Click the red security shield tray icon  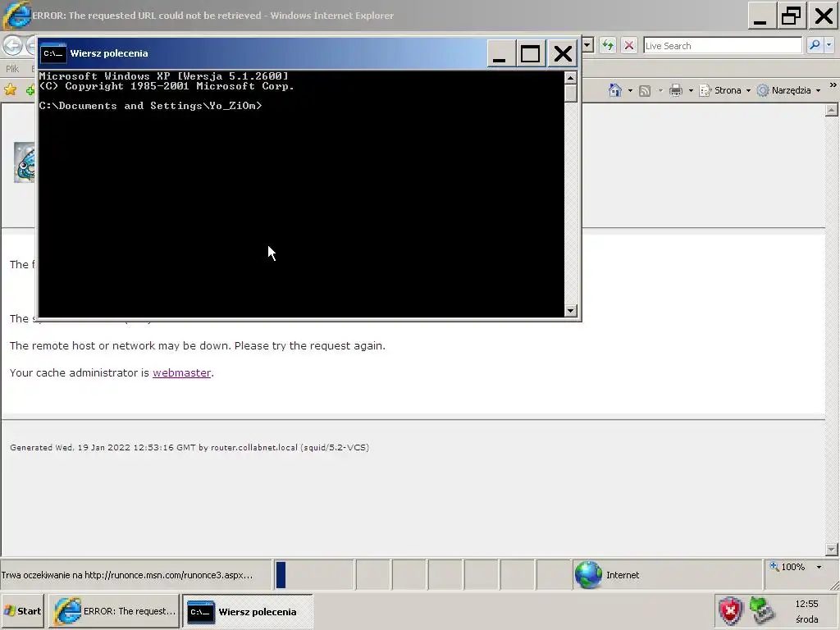pyautogui.click(x=730, y=611)
